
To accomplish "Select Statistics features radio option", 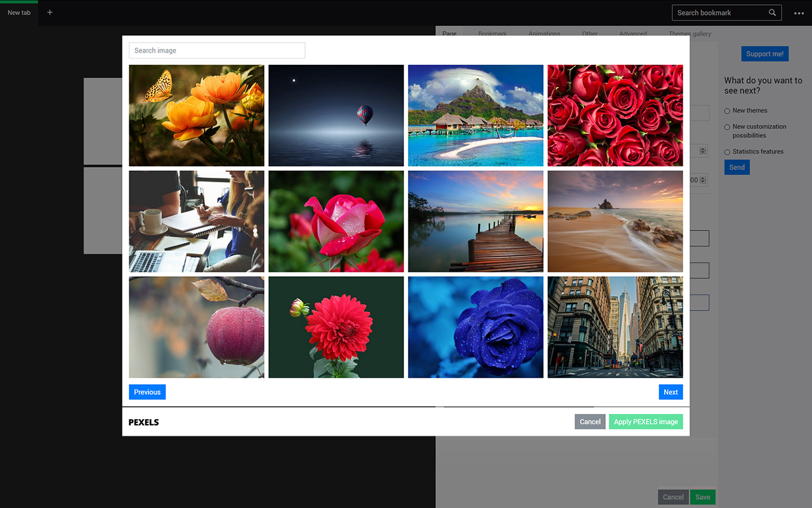I will point(727,152).
